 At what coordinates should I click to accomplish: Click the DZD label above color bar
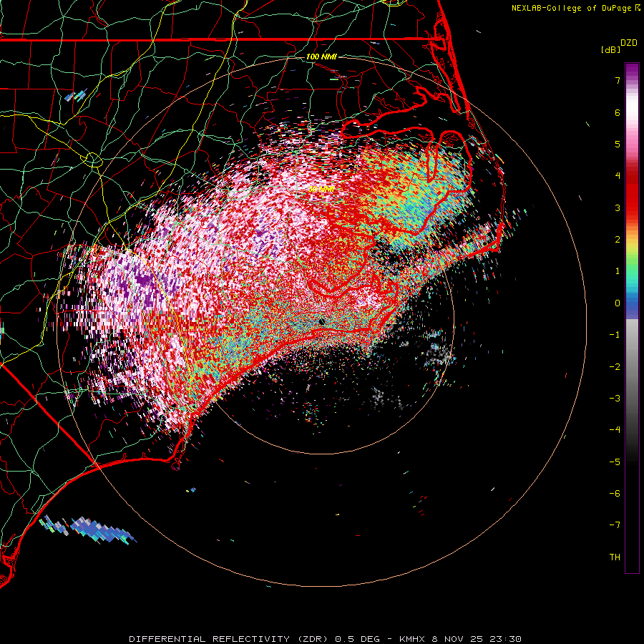click(629, 43)
